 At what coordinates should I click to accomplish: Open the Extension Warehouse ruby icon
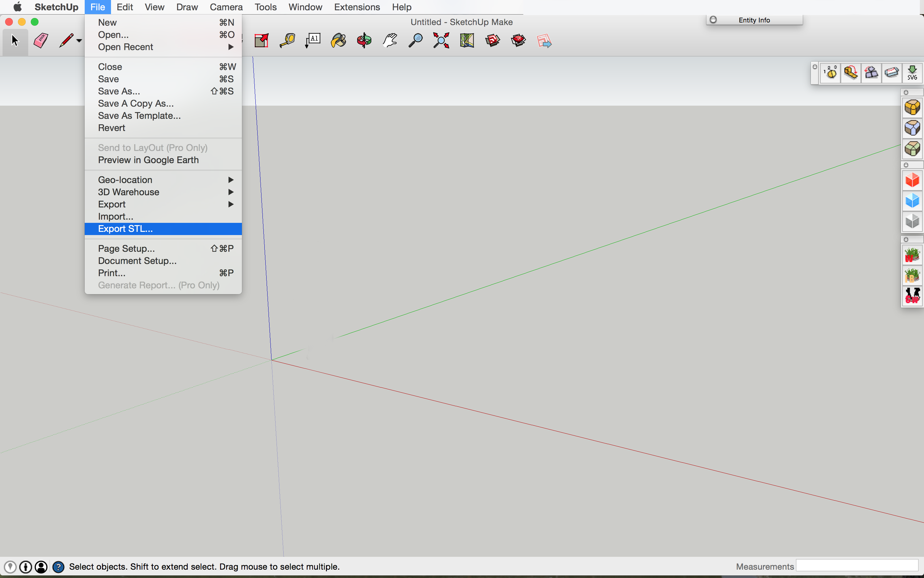[x=518, y=40]
